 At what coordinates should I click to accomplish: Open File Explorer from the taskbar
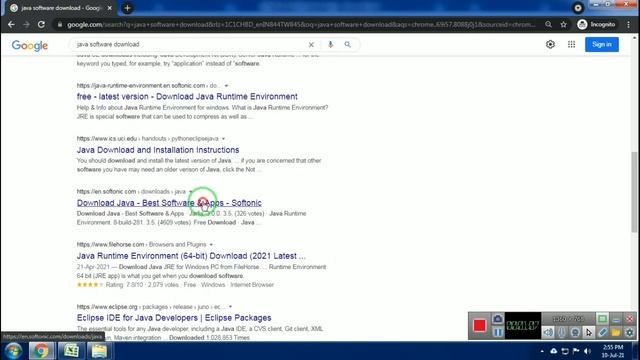(x=99, y=351)
